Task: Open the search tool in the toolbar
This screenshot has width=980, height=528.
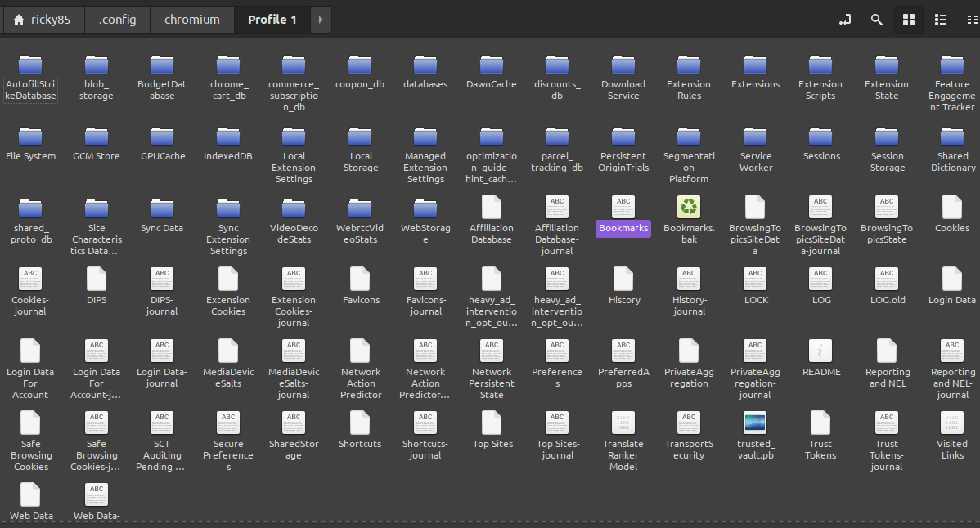Action: click(876, 20)
